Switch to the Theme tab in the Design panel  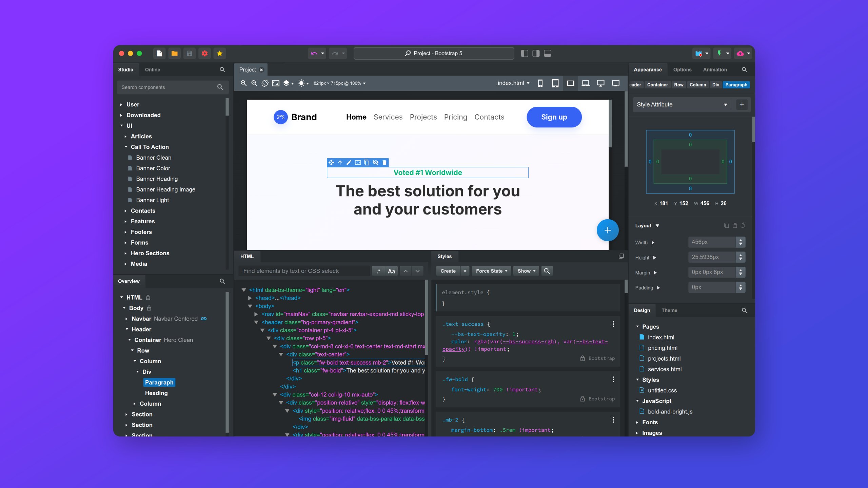pyautogui.click(x=669, y=310)
